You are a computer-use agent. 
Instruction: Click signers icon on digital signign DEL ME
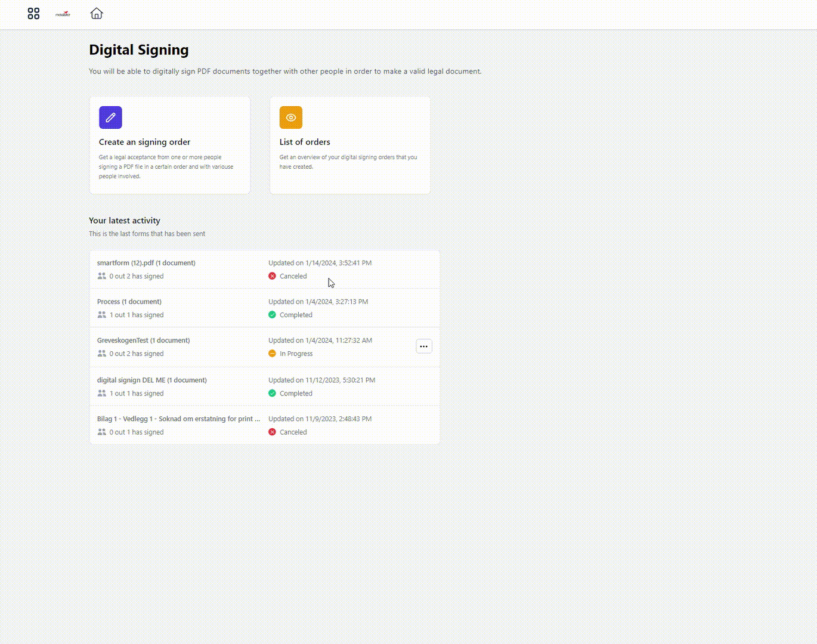tap(102, 394)
